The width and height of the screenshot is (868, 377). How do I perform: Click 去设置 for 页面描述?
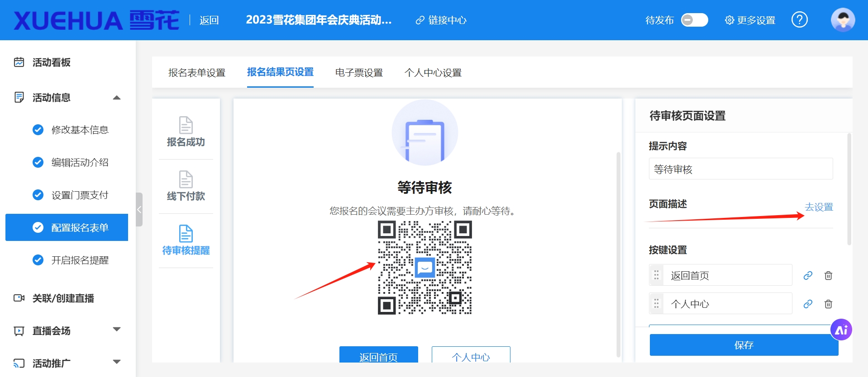[819, 207]
